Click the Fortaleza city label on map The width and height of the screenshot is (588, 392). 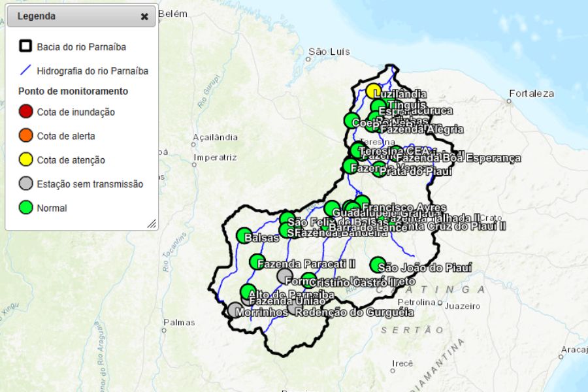[x=531, y=93]
